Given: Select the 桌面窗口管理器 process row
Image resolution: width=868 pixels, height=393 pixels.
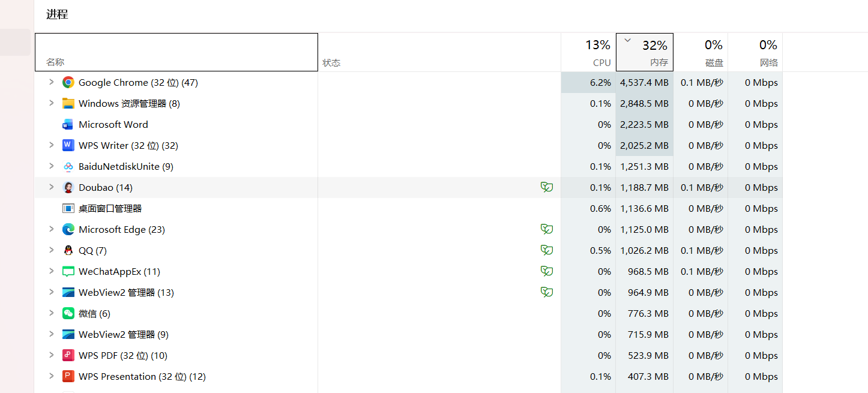Looking at the screenshot, I should [408, 208].
